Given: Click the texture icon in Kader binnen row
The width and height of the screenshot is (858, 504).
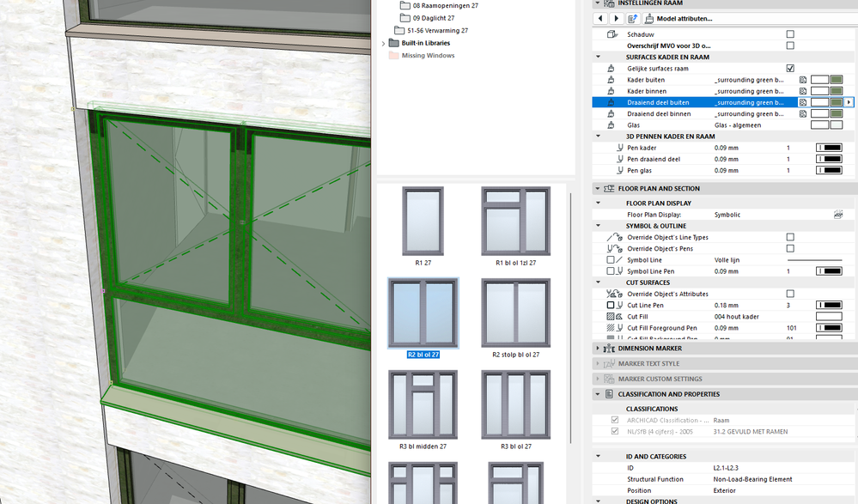Looking at the screenshot, I should 803,91.
